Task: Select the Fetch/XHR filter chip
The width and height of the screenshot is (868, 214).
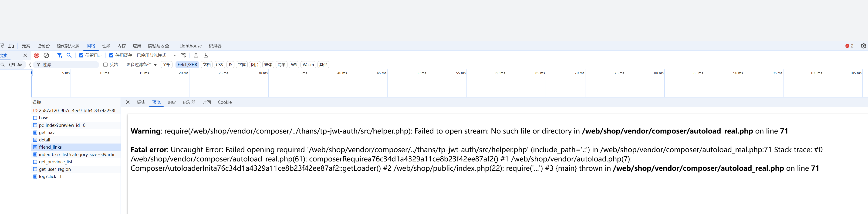Action: point(187,65)
